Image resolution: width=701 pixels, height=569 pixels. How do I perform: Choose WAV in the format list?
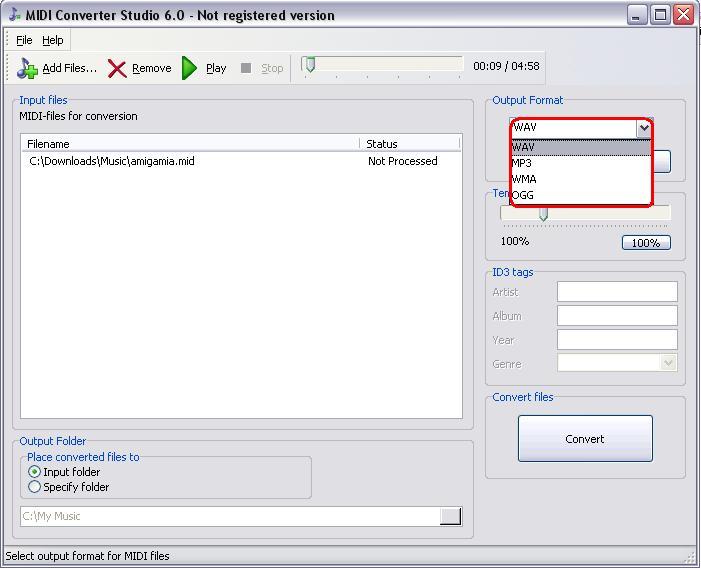click(x=581, y=147)
